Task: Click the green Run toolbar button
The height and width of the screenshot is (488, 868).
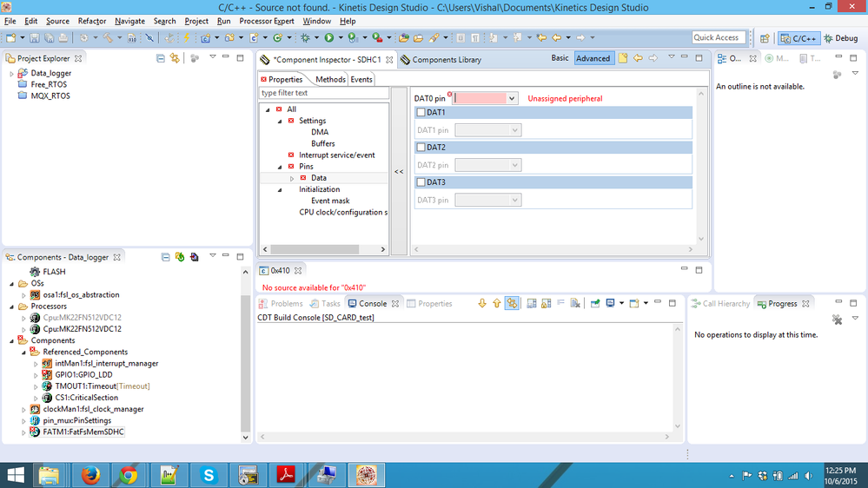Action: point(328,37)
